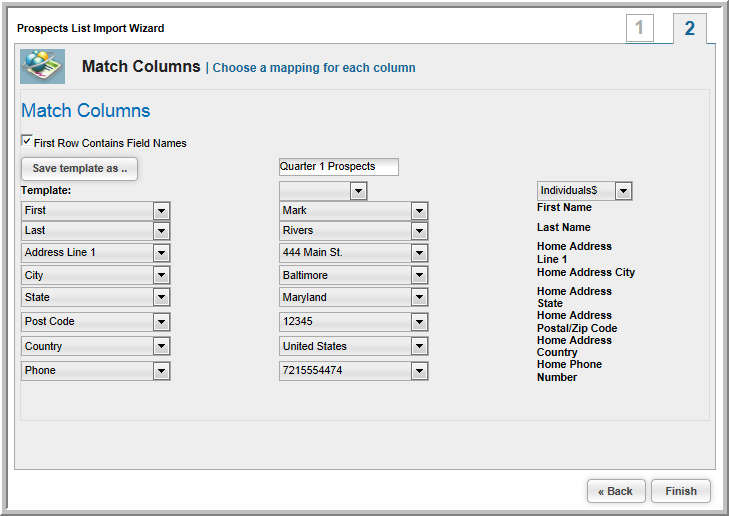The image size is (729, 516).
Task: Open the Phone field dropdown
Action: pyautogui.click(x=96, y=371)
